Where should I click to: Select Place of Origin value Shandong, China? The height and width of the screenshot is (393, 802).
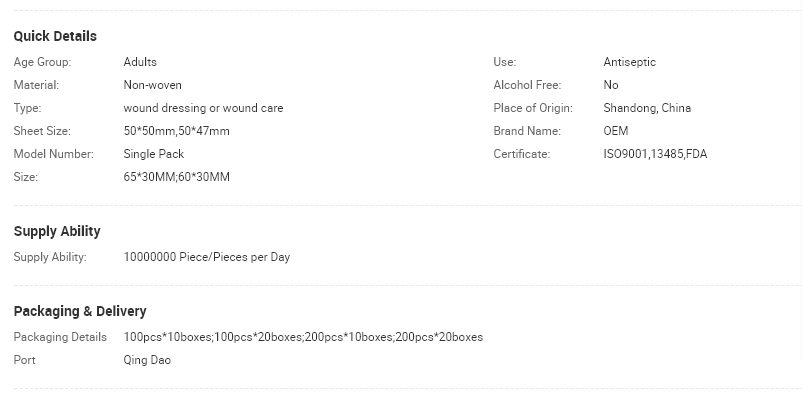tap(647, 108)
